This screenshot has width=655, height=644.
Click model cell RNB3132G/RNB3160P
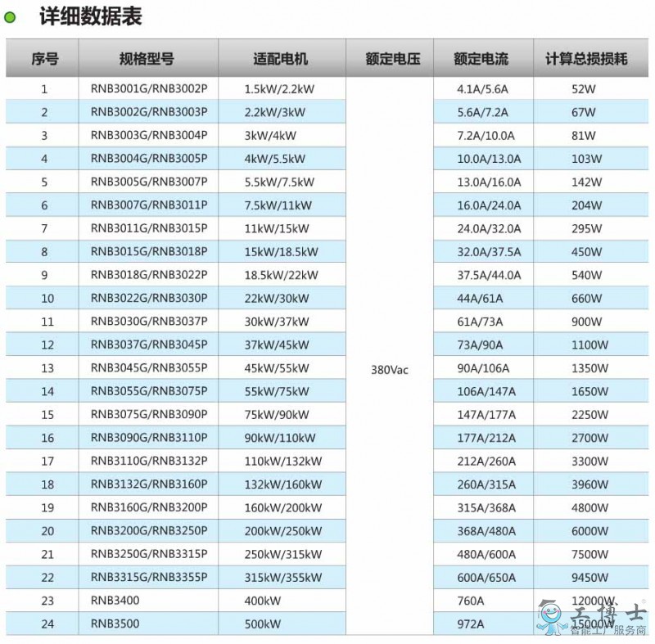(149, 484)
